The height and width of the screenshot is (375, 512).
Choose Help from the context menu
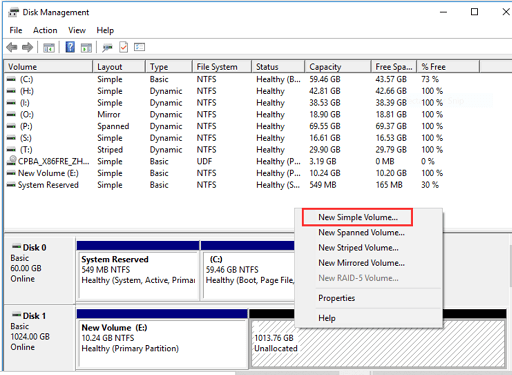pyautogui.click(x=327, y=318)
